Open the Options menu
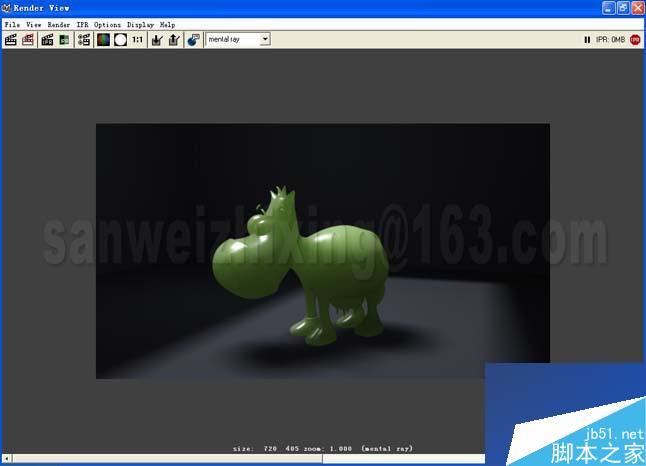 pyautogui.click(x=108, y=25)
